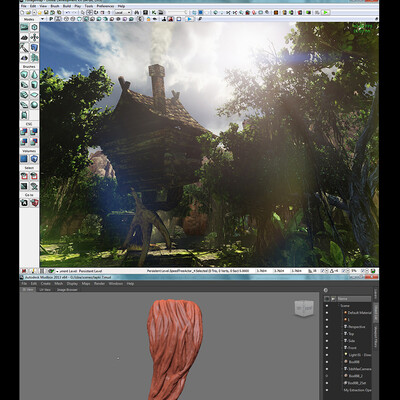Activate Terrain editing mode icon
Screen dimensions: 400x400
click(24, 38)
